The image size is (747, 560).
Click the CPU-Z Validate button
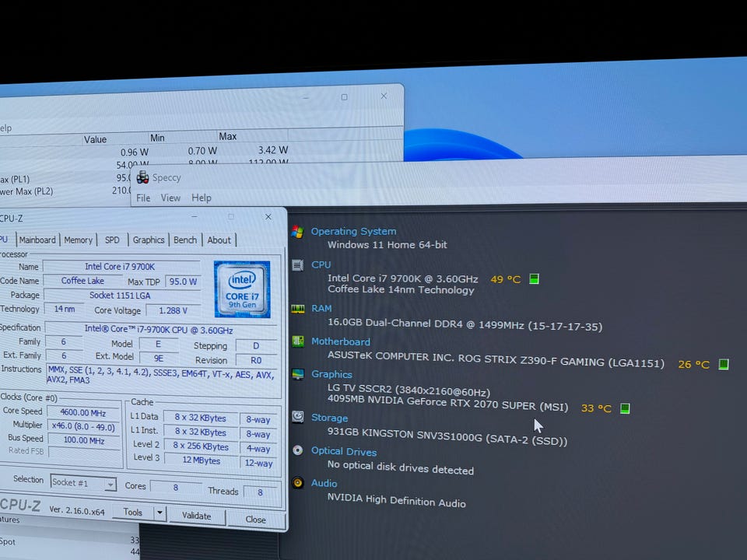[196, 516]
